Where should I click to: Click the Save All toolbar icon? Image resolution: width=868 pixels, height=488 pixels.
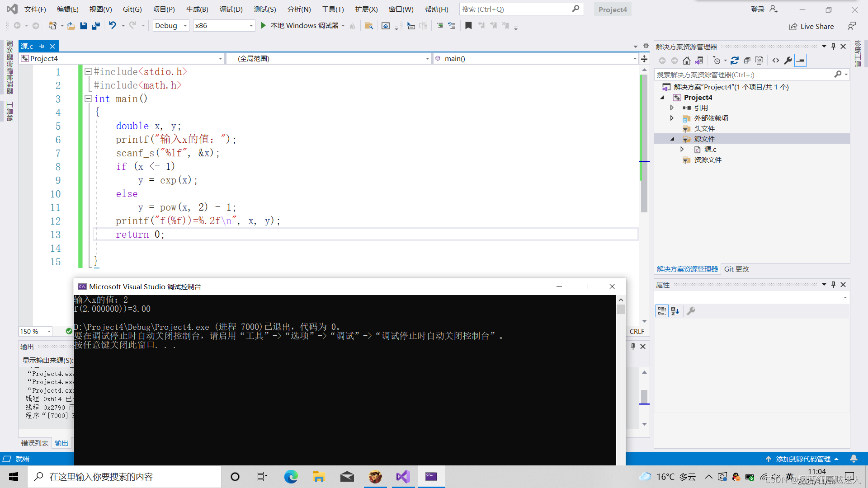95,26
